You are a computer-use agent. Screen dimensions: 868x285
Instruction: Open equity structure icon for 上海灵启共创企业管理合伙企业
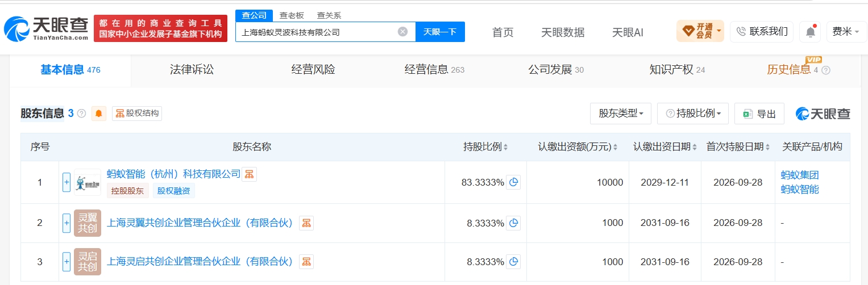click(x=306, y=262)
